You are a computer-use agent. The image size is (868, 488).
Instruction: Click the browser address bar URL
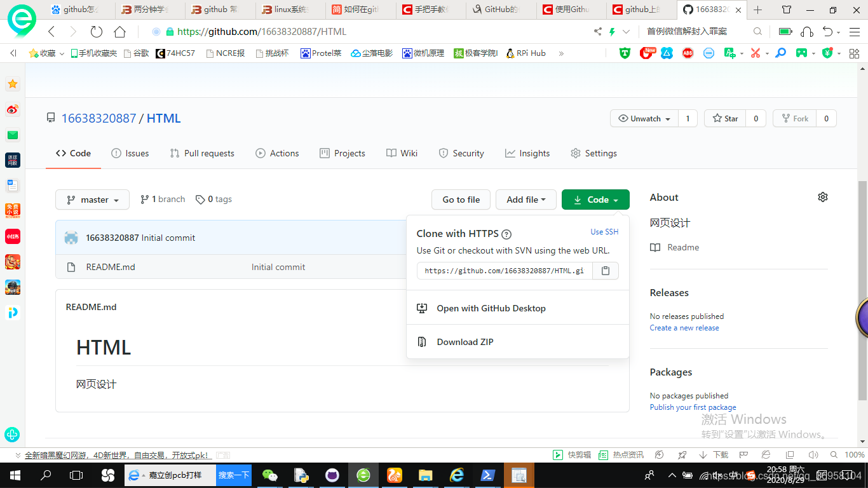coord(262,32)
